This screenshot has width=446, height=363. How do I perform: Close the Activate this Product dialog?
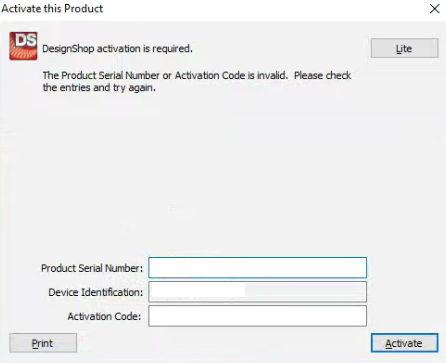(x=435, y=9)
